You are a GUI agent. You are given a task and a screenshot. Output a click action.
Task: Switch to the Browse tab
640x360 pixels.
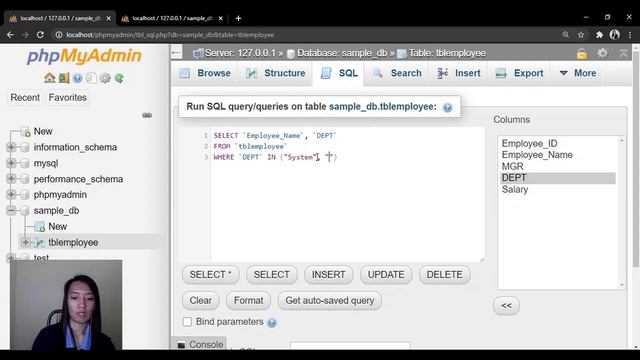tap(206, 73)
